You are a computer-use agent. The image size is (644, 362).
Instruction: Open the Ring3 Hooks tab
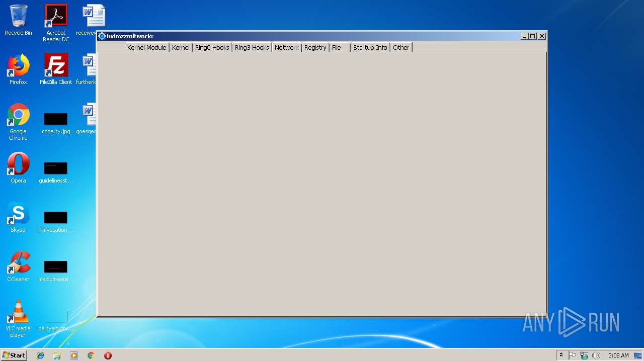pos(252,47)
